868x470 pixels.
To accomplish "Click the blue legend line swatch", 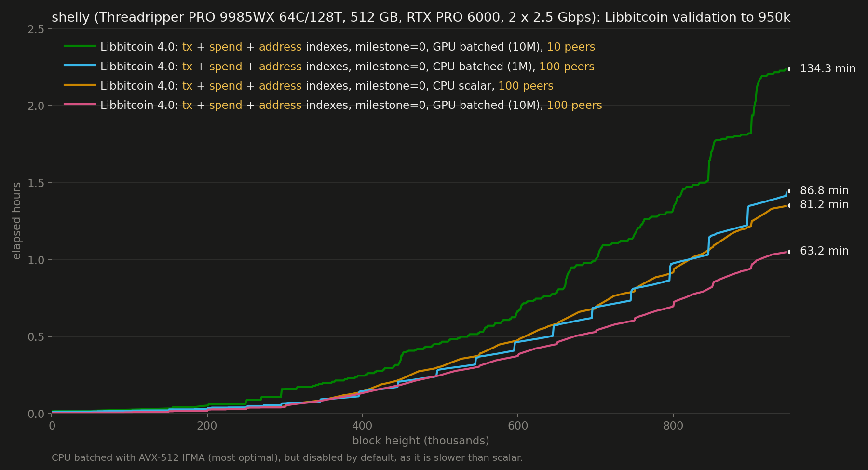I will tap(80, 66).
